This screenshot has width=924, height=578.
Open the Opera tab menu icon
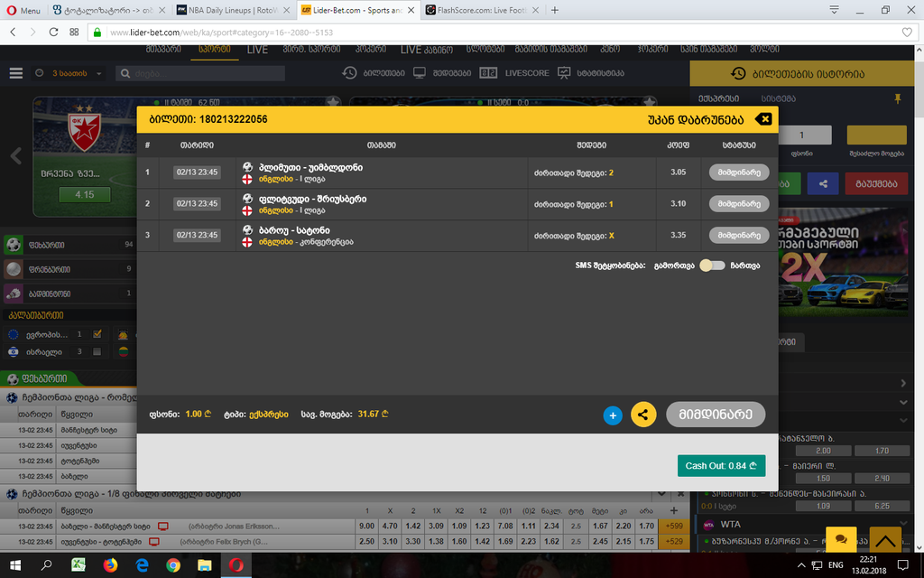(834, 10)
